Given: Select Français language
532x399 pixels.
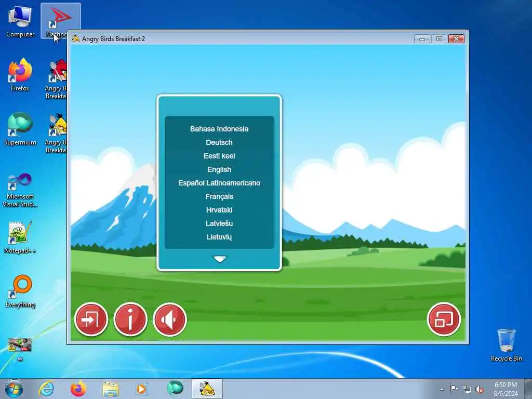Looking at the screenshot, I should (219, 197).
